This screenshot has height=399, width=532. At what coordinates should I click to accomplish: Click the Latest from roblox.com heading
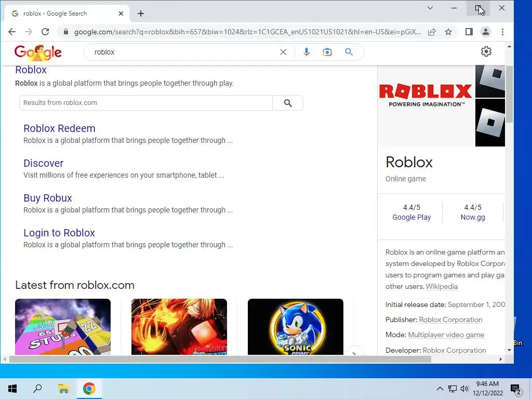[x=75, y=285]
